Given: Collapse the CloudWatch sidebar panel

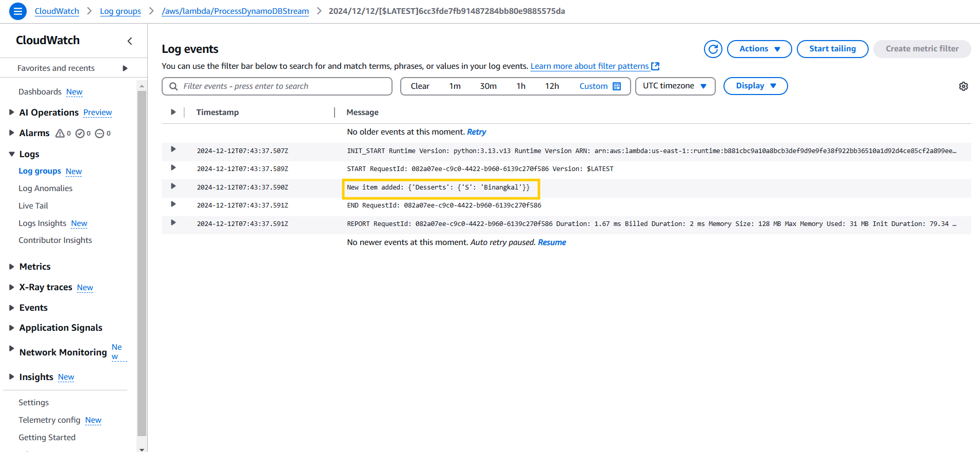Looking at the screenshot, I should pyautogui.click(x=130, y=41).
